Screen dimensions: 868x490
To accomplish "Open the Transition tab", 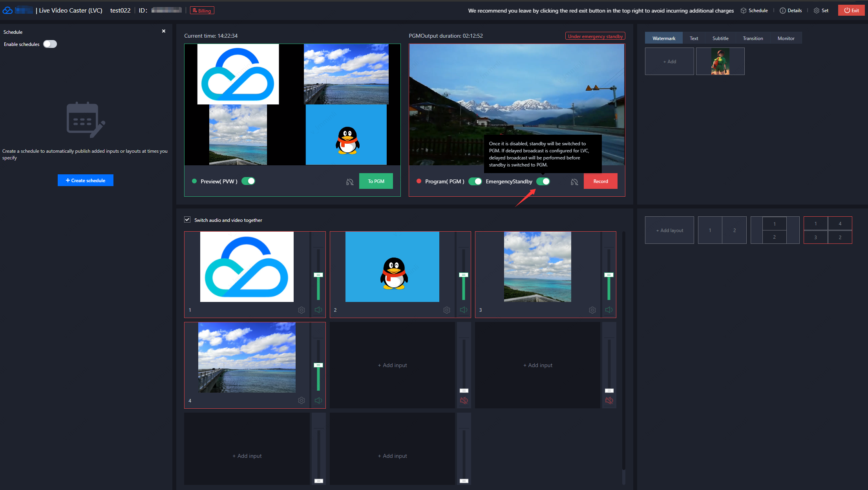I will pyautogui.click(x=753, y=38).
